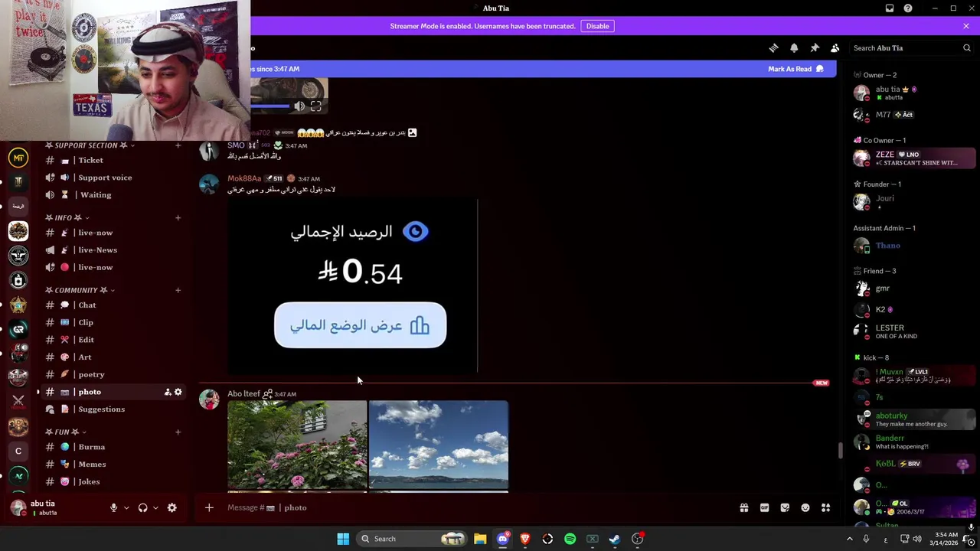Open Thano member in Assistant Admin list
The width and height of the screenshot is (980, 551).
click(x=914, y=246)
